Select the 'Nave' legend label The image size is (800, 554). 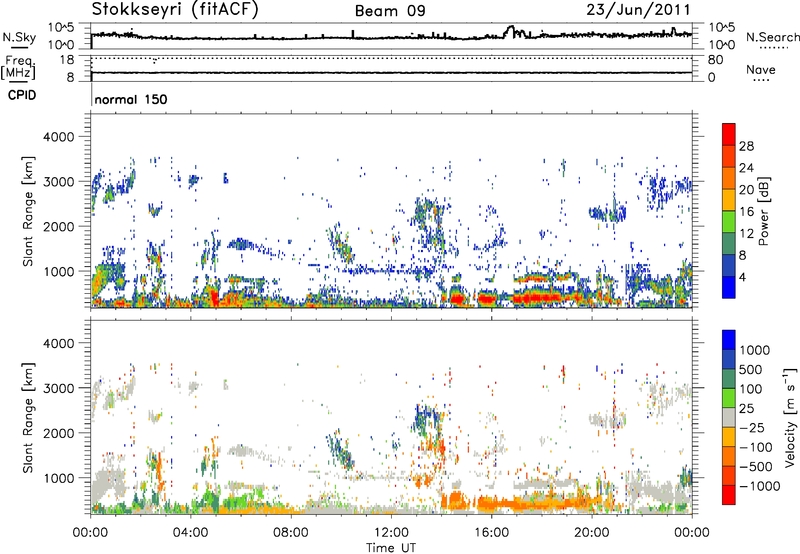[761, 69]
